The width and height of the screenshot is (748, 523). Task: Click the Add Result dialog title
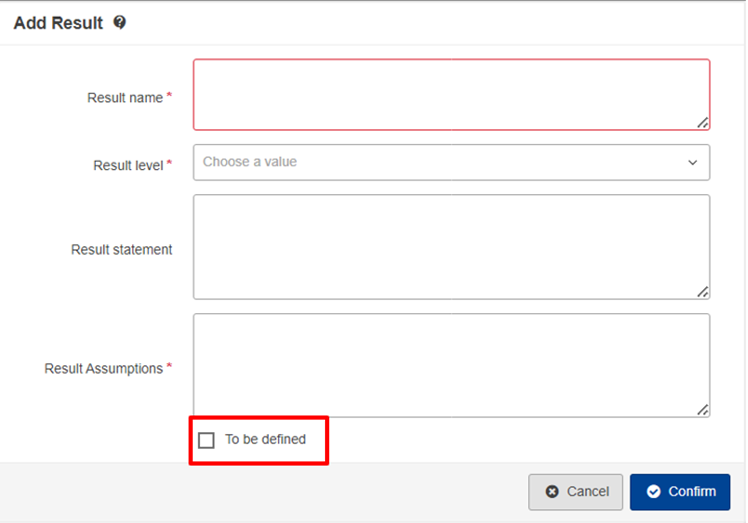pos(58,23)
